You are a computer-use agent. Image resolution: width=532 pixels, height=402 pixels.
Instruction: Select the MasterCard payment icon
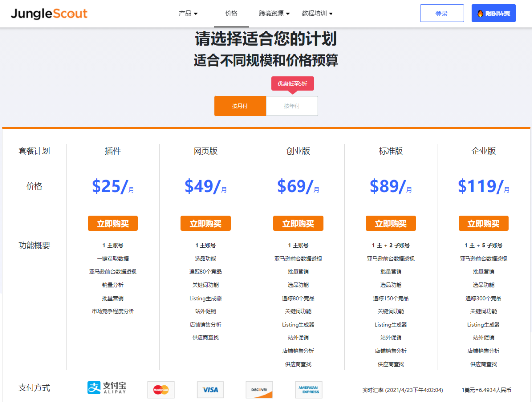click(161, 389)
